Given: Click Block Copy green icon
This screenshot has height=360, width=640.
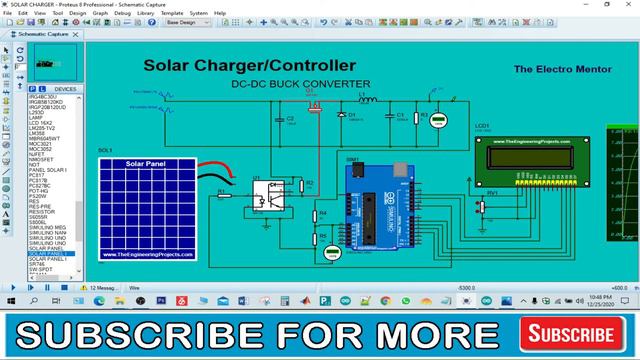Looking at the screenshot, I should (382, 22).
